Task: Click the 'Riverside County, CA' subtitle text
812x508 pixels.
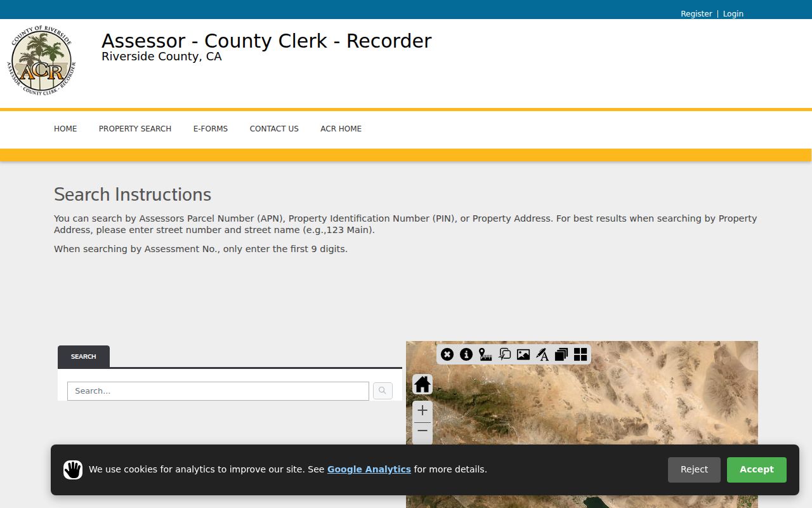Action: (x=162, y=57)
